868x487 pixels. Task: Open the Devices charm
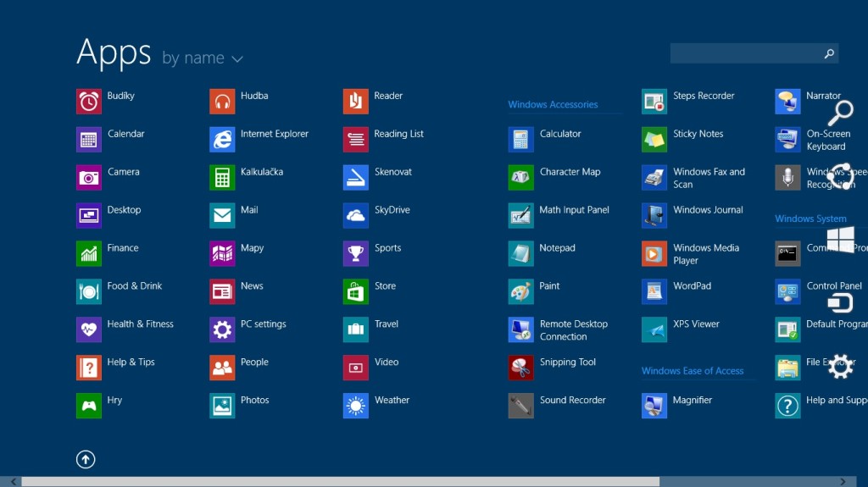coord(840,303)
